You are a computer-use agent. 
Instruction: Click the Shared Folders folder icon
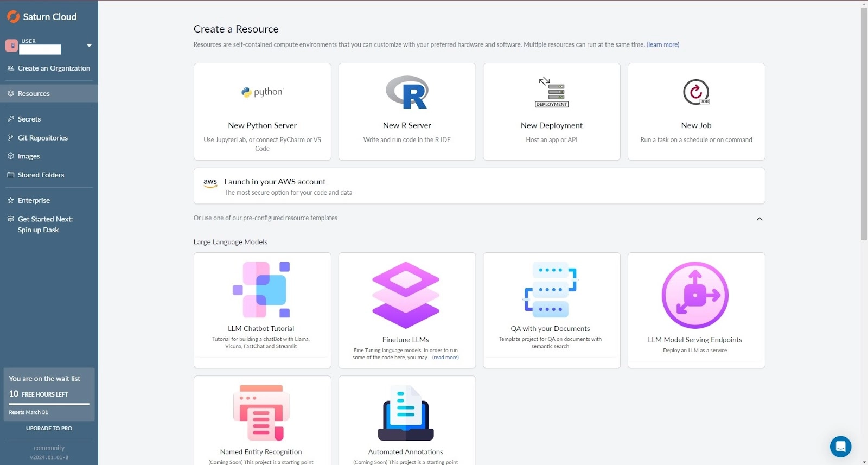coord(10,175)
